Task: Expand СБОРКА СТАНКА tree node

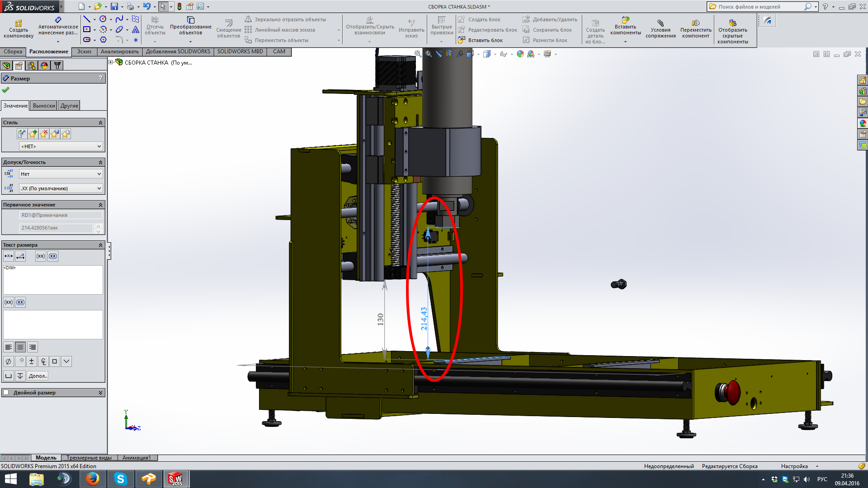Action: (x=111, y=62)
